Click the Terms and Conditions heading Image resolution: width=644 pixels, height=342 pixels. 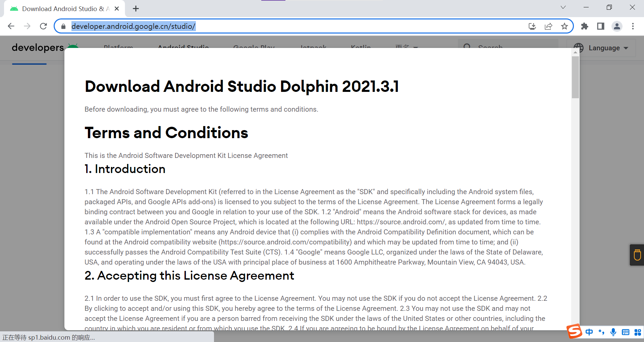pyautogui.click(x=166, y=133)
